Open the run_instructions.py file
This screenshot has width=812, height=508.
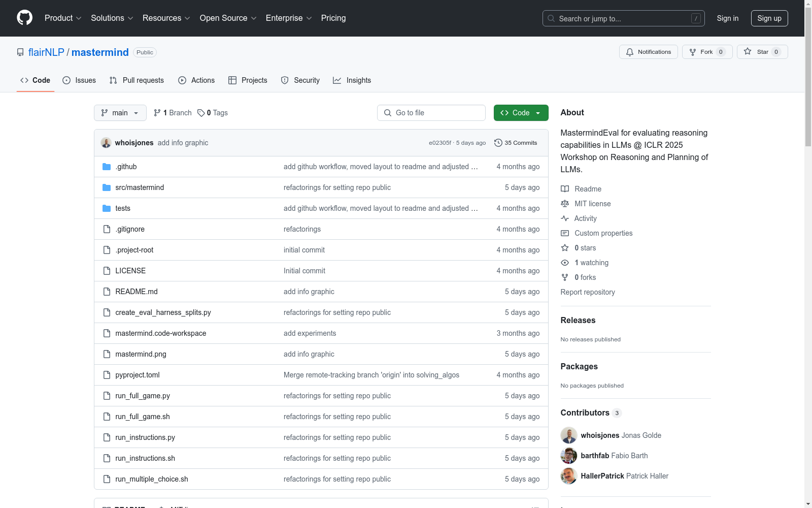[145, 437]
